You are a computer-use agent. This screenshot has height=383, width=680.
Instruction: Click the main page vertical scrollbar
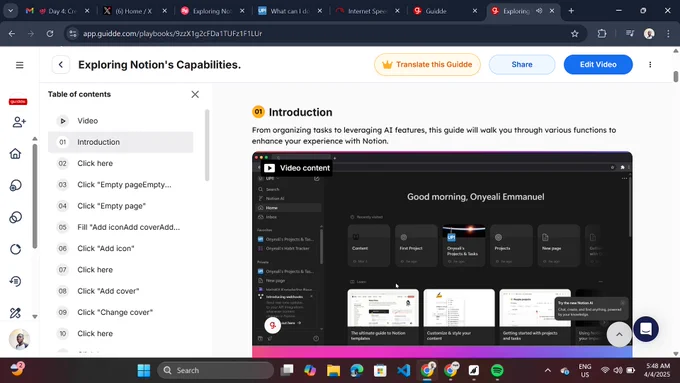(x=676, y=76)
